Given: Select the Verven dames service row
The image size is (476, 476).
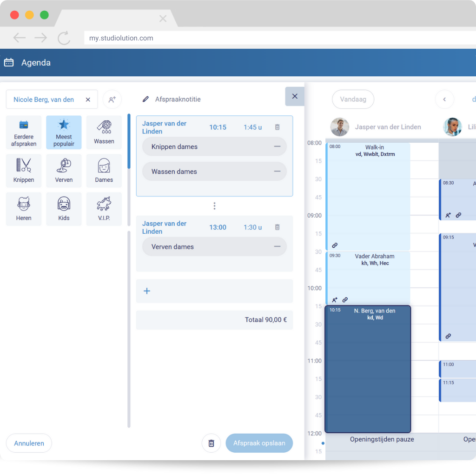Looking at the screenshot, I should (x=214, y=246).
